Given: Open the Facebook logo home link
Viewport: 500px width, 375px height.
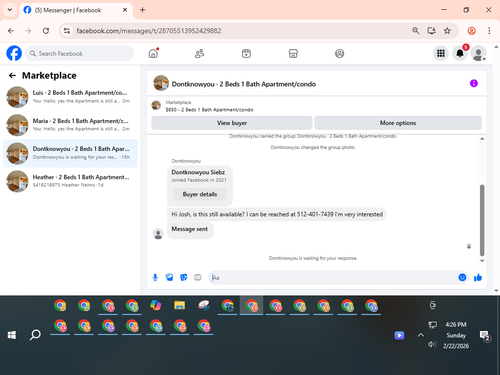Looking at the screenshot, I should click(14, 53).
